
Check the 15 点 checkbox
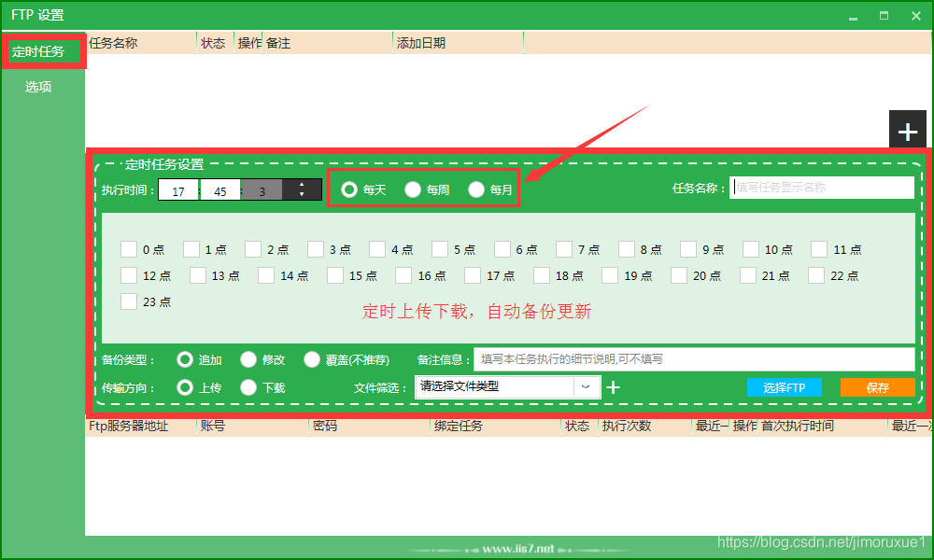tap(335, 275)
